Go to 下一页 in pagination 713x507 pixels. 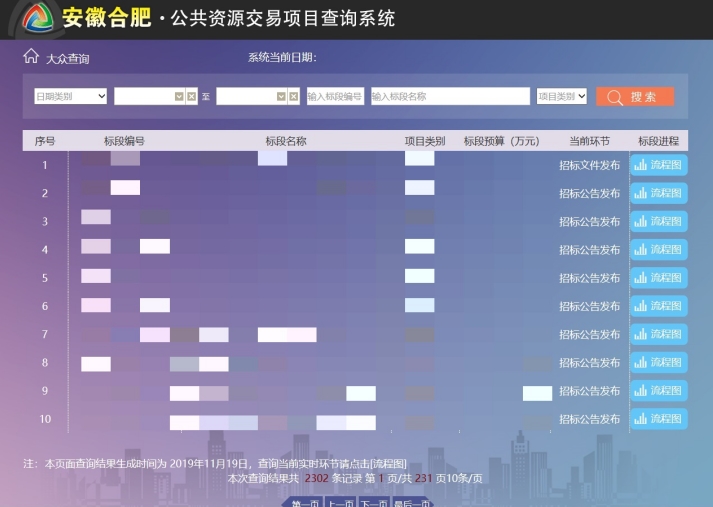coord(374,503)
